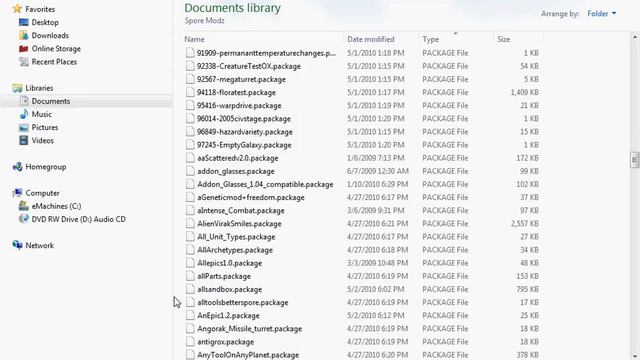Select Allepics1.0.package file name

229,263
